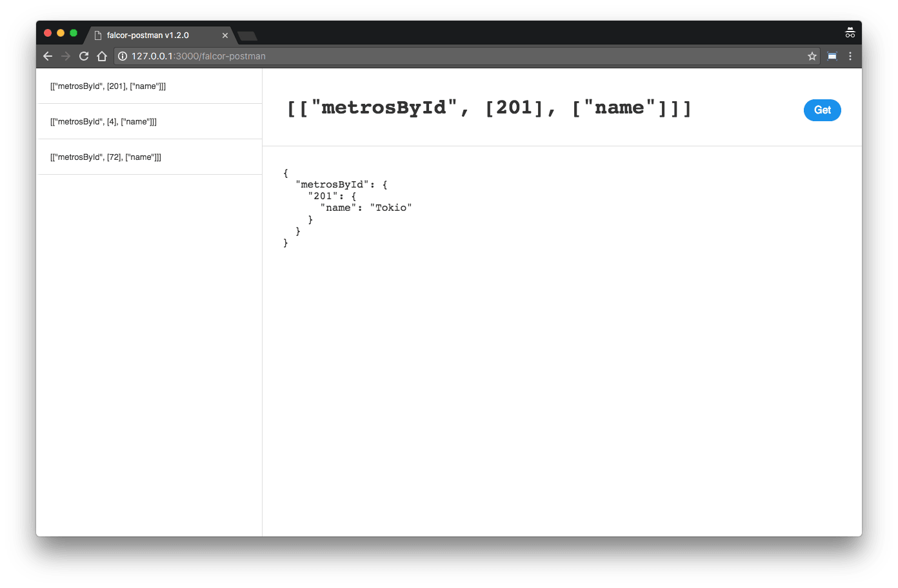Viewport: 898px width, 588px height.
Task: Minimize the window with the yellow button
Action: [61, 33]
